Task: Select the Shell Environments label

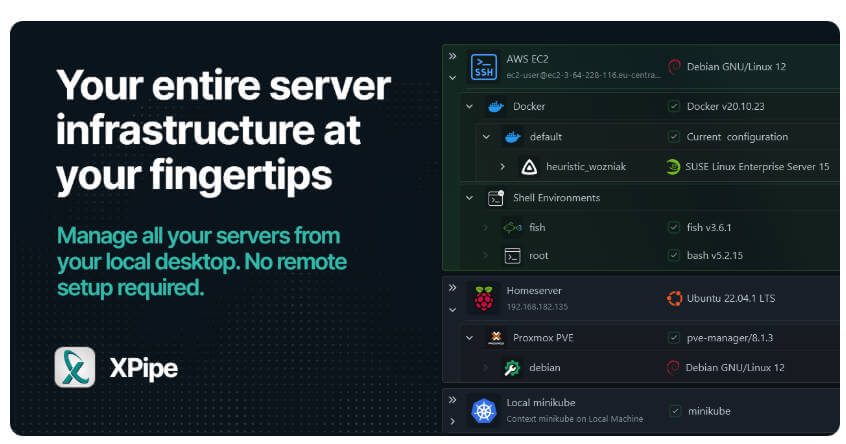Action: click(x=556, y=198)
